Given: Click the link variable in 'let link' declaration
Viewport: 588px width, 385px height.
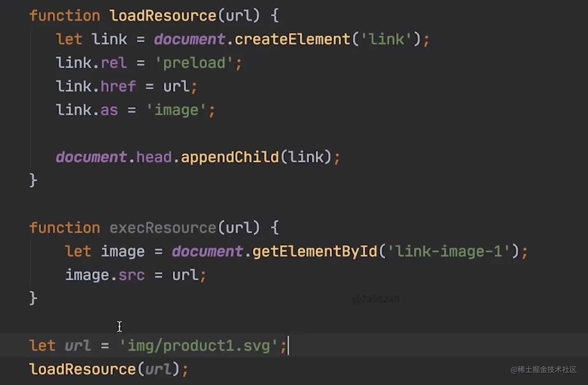Looking at the screenshot, I should [x=109, y=39].
